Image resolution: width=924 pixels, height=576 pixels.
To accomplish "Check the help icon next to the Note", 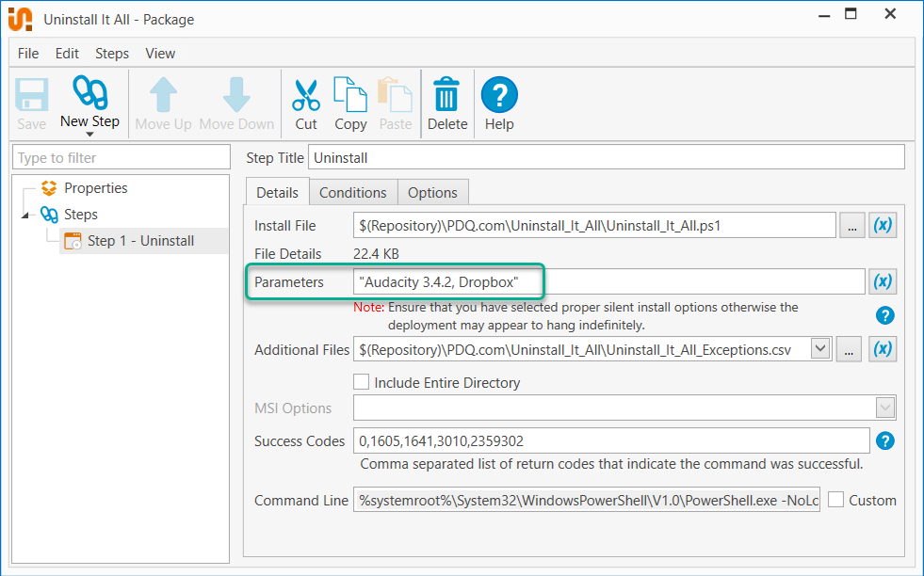I will (x=884, y=315).
